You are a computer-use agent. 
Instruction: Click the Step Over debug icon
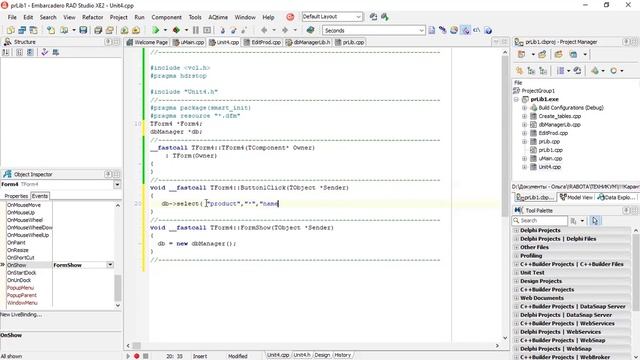233,30
